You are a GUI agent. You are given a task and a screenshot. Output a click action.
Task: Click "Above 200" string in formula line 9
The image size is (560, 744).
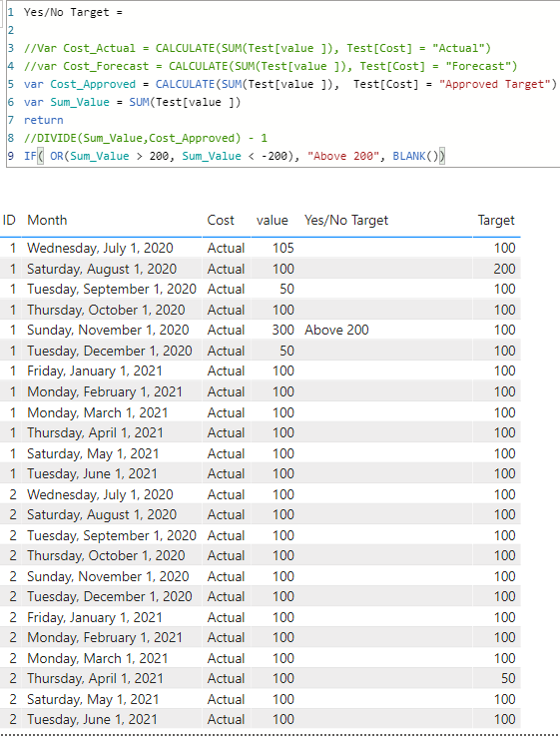(343, 156)
